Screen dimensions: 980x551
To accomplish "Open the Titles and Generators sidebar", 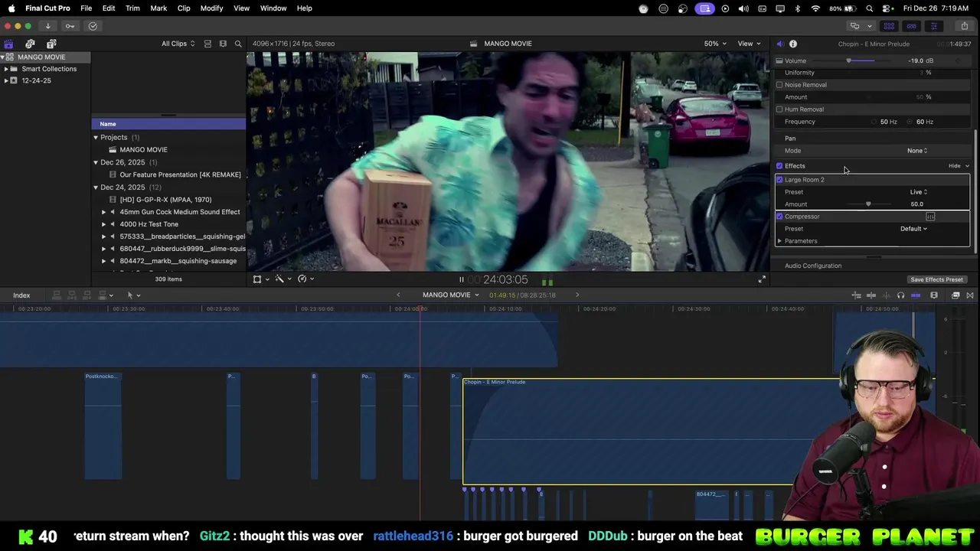I will [x=51, y=44].
